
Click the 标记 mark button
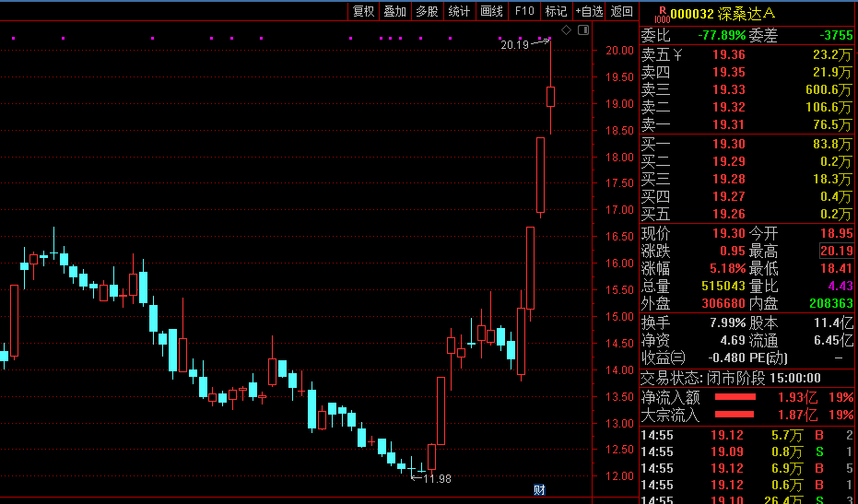pos(556,11)
